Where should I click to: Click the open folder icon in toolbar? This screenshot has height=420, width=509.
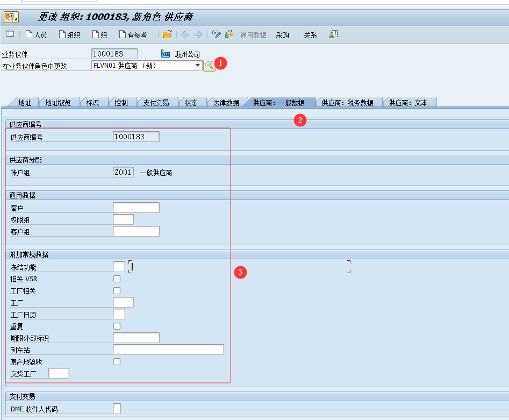(x=167, y=34)
